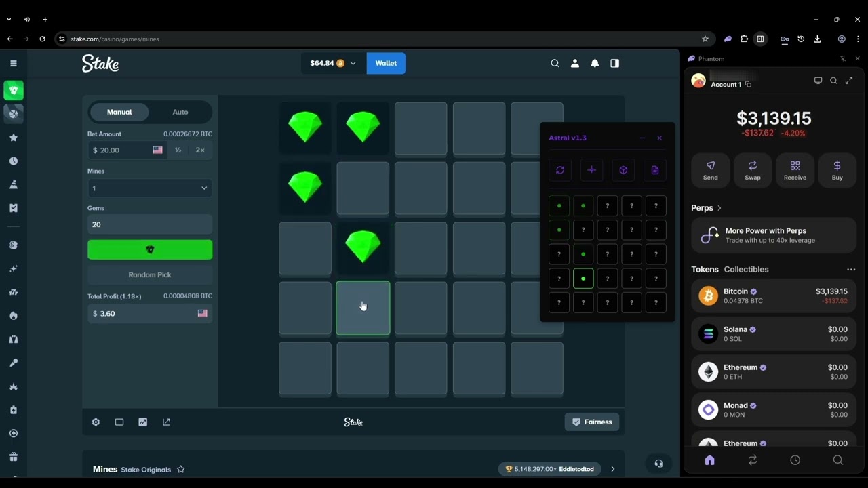Switch to Phantom Collectibles tab
868x488 pixels.
[x=746, y=270]
